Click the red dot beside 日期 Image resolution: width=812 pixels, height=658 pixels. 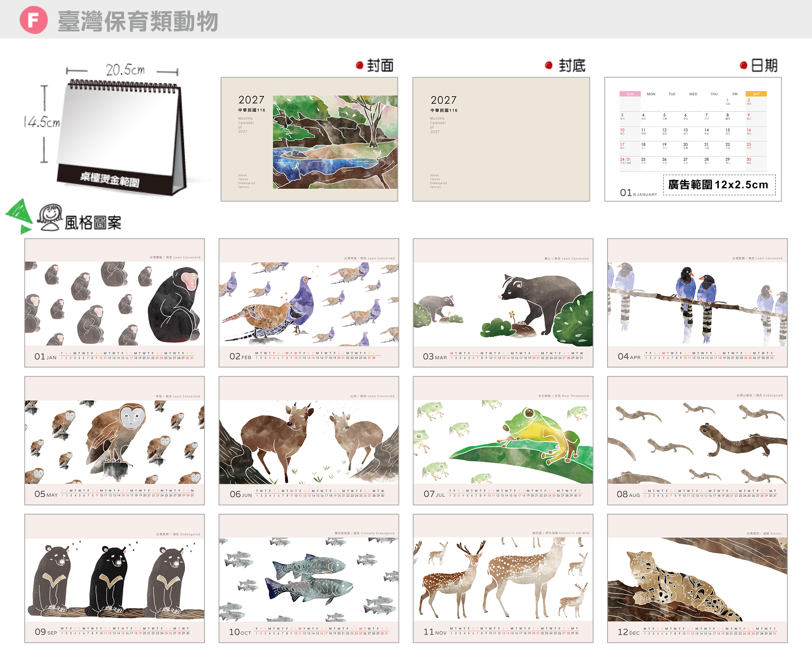(x=743, y=65)
